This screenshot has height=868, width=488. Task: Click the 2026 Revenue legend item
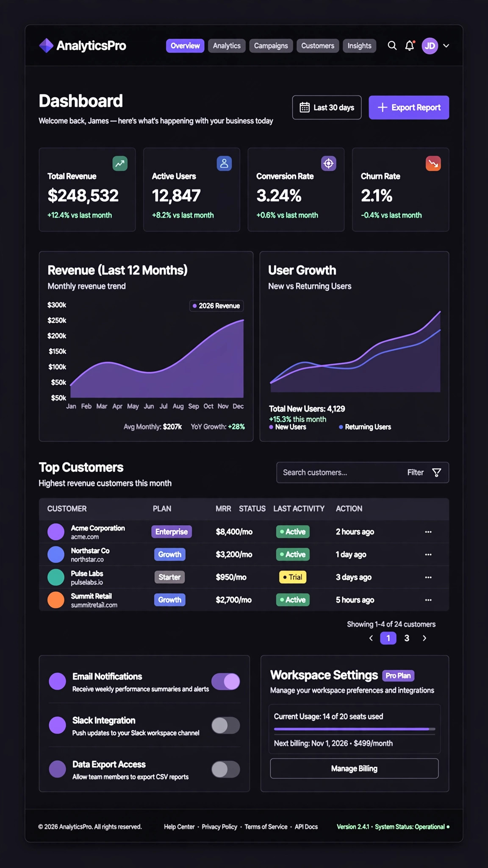(216, 306)
